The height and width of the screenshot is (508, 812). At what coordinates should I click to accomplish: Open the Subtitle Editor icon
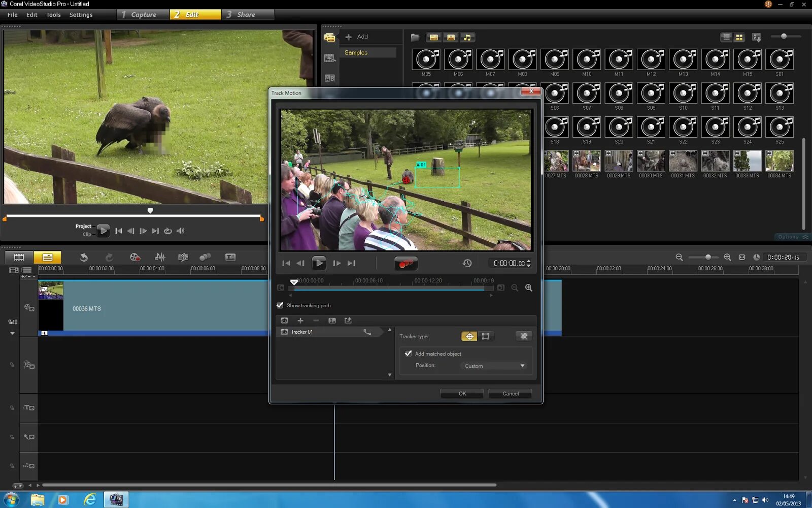tap(230, 258)
